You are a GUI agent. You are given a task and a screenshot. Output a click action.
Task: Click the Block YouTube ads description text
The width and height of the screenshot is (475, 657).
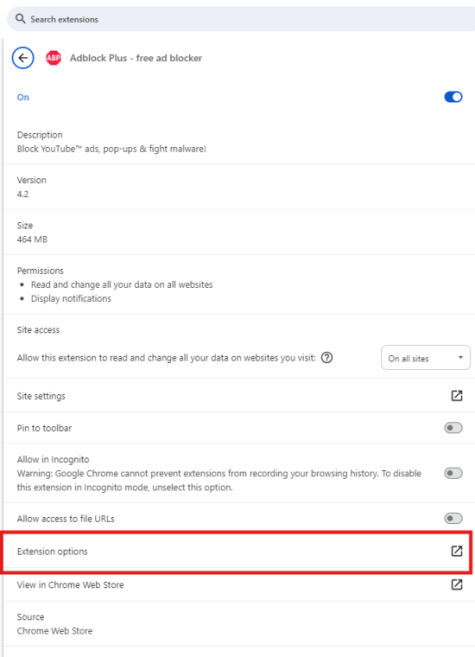[111, 149]
